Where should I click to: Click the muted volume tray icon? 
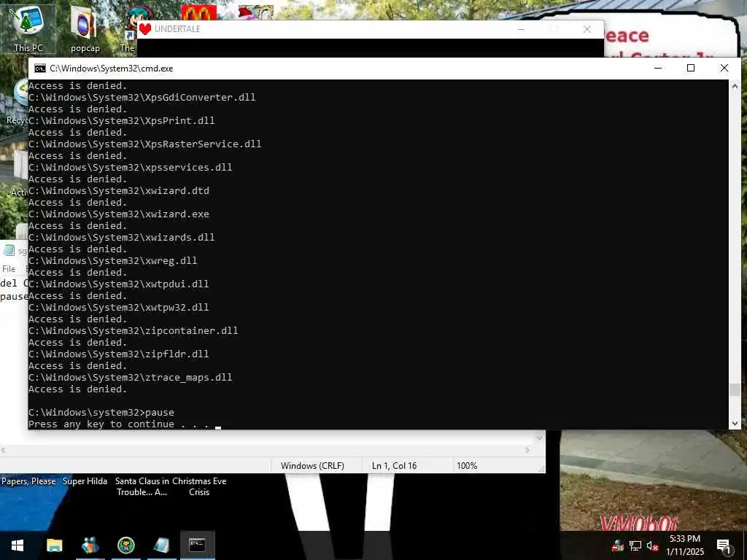652,545
